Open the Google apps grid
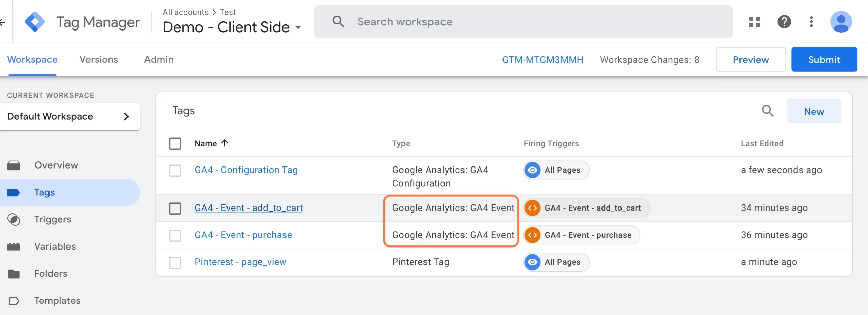Viewport: 868px width, 315px height. [x=754, y=22]
